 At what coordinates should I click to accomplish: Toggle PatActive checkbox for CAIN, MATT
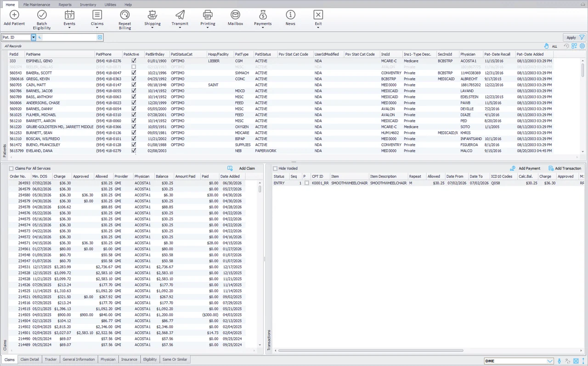point(134,84)
